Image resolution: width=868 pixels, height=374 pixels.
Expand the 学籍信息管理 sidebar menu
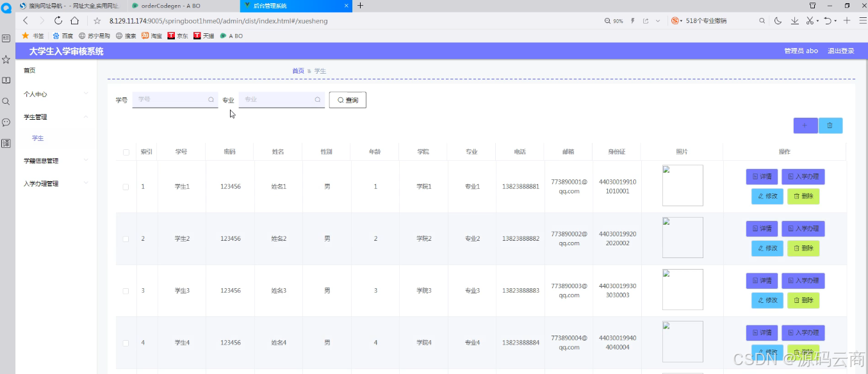[x=56, y=161]
